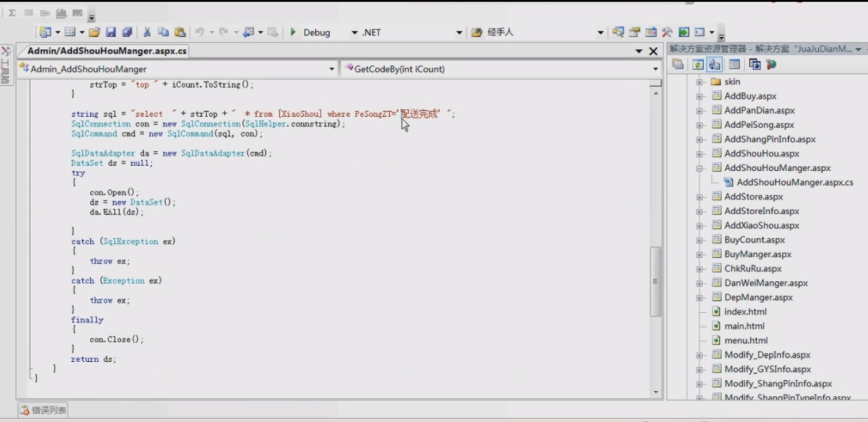This screenshot has width=868, height=422.
Task: Select the Admin/AddShouHouManger.aspx.cs tab
Action: pyautogui.click(x=107, y=51)
